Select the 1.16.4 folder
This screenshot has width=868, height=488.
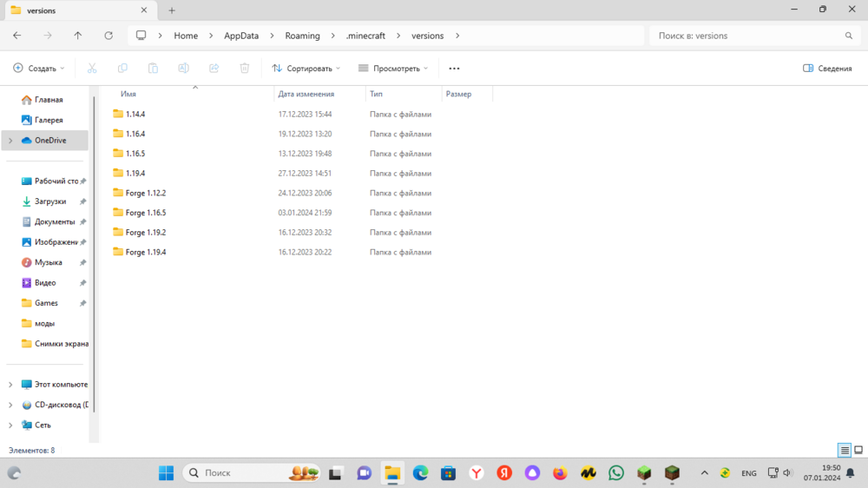point(135,134)
